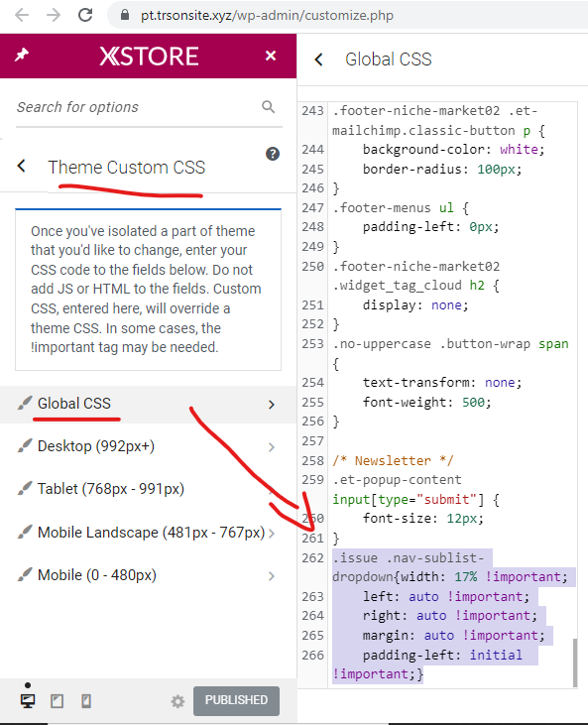The height and width of the screenshot is (725, 588).
Task: Click the brush icon beside Global CSS
Action: (x=25, y=403)
